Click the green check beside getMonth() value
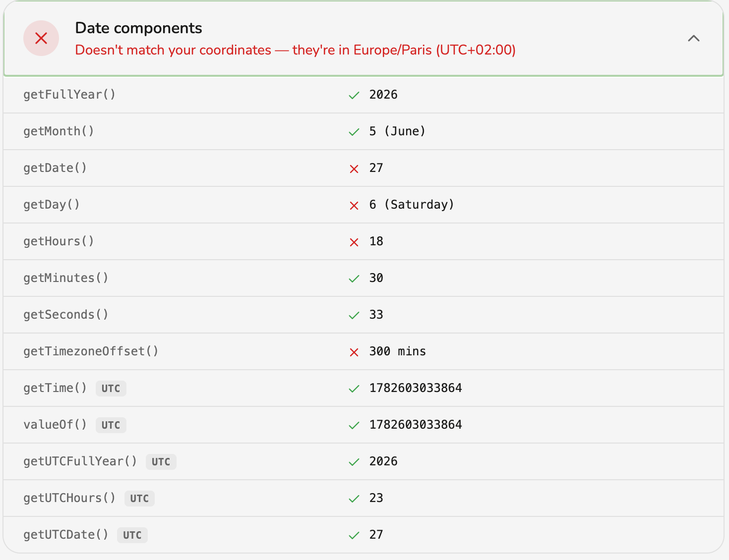This screenshot has height=560, width=729. [354, 132]
